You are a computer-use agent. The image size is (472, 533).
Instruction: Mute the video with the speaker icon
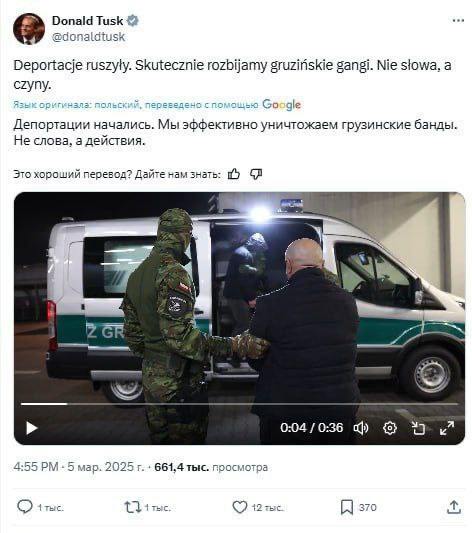coord(361,428)
